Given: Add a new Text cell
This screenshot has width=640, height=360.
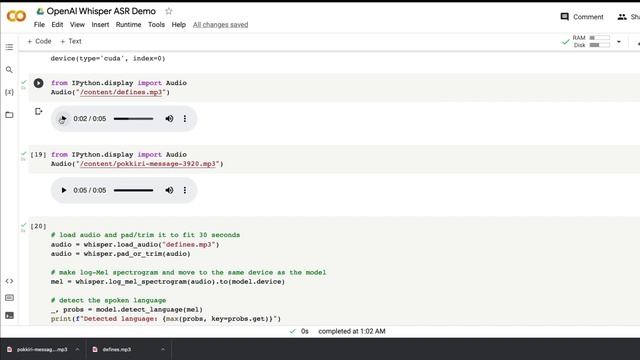Looking at the screenshot, I should (x=71, y=41).
